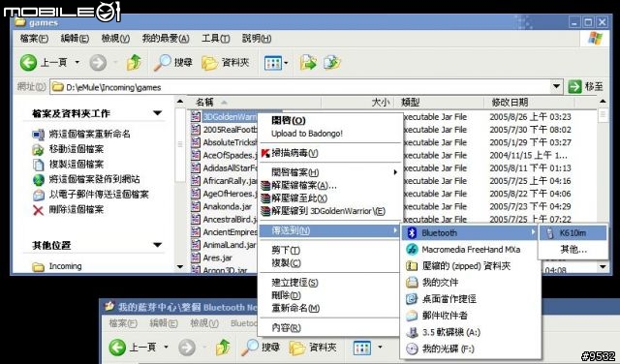The height and width of the screenshot is (364, 620).
Task: Open the Help menu in games window
Action: click(257, 39)
